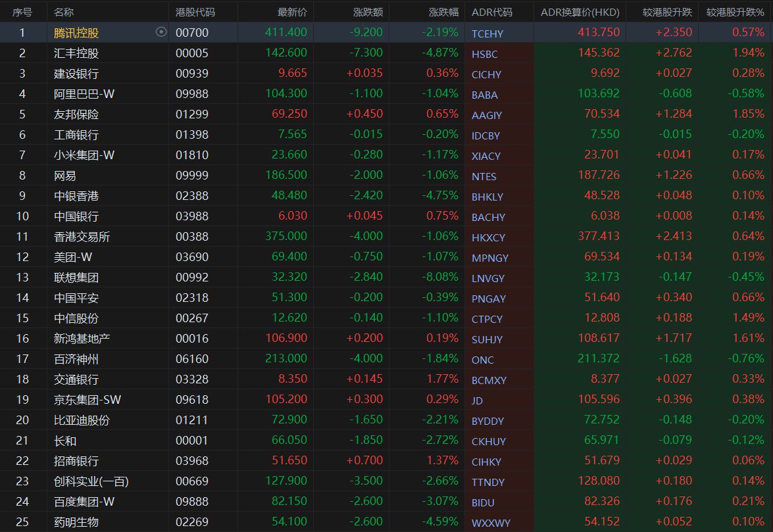Click ADR code NTES
Screen dimensions: 773x532
tap(484, 176)
